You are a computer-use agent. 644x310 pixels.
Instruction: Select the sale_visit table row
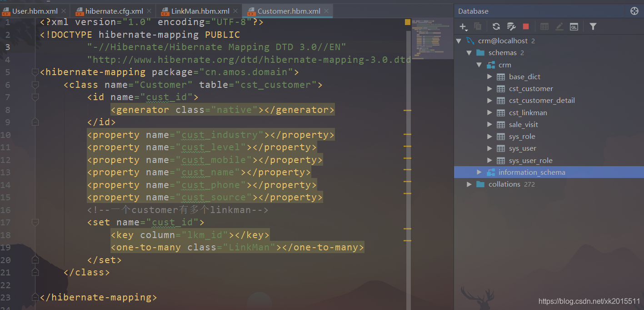(549, 125)
